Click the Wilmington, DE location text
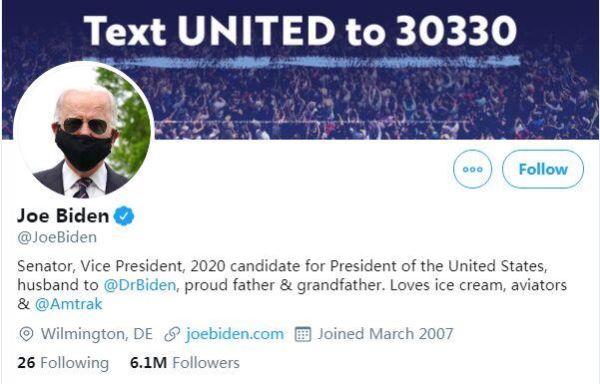 (97, 334)
